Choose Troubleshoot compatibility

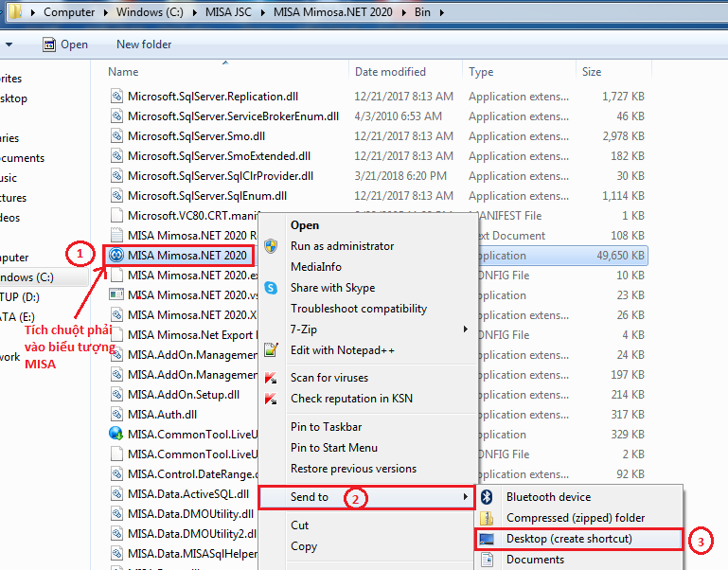(x=359, y=309)
